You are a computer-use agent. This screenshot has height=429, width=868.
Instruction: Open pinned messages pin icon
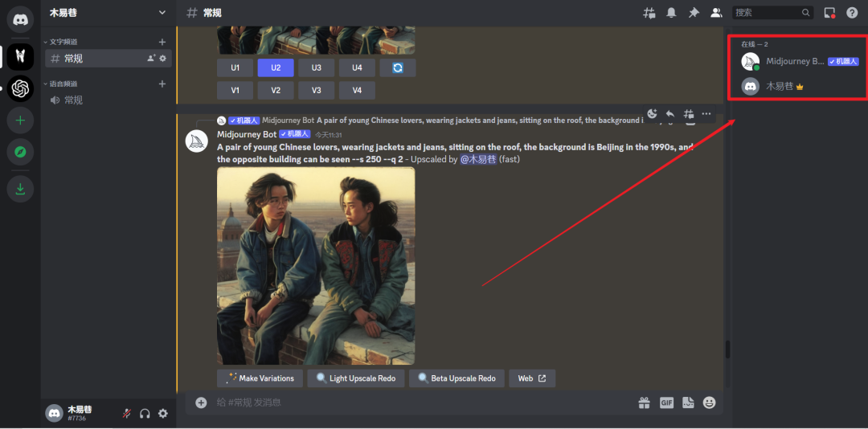click(x=694, y=13)
